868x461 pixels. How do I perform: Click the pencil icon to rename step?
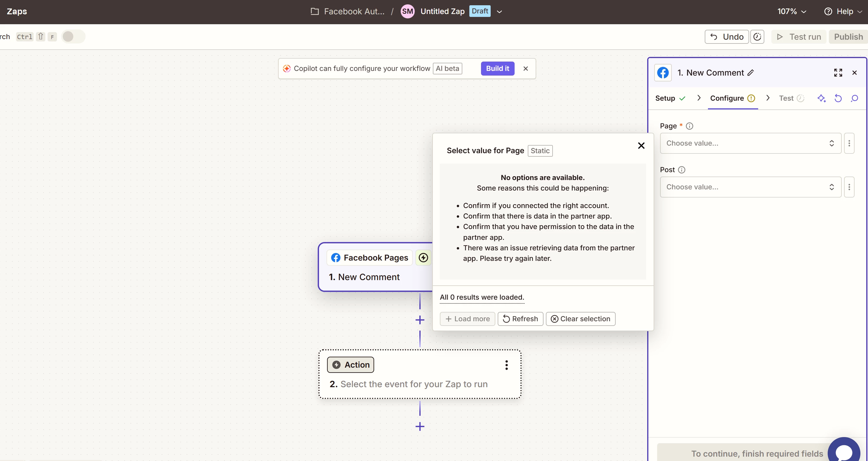click(750, 73)
